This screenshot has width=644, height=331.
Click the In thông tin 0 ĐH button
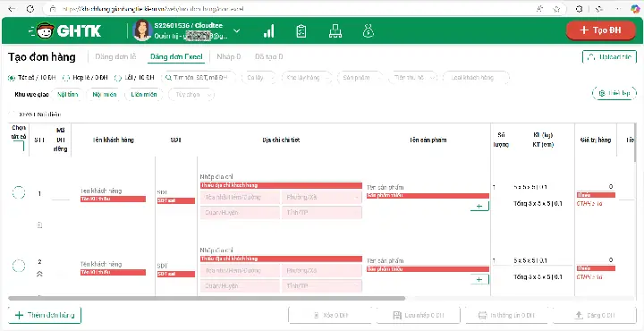tap(506, 316)
